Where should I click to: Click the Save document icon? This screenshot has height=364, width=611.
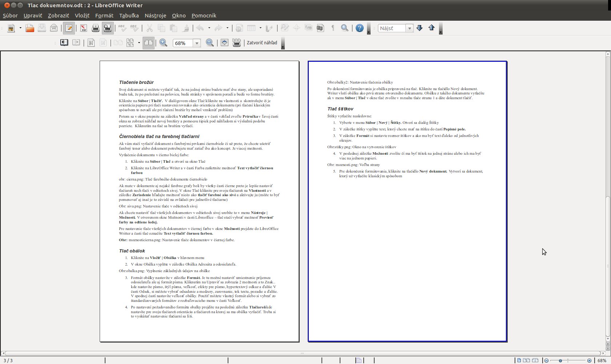(x=42, y=28)
